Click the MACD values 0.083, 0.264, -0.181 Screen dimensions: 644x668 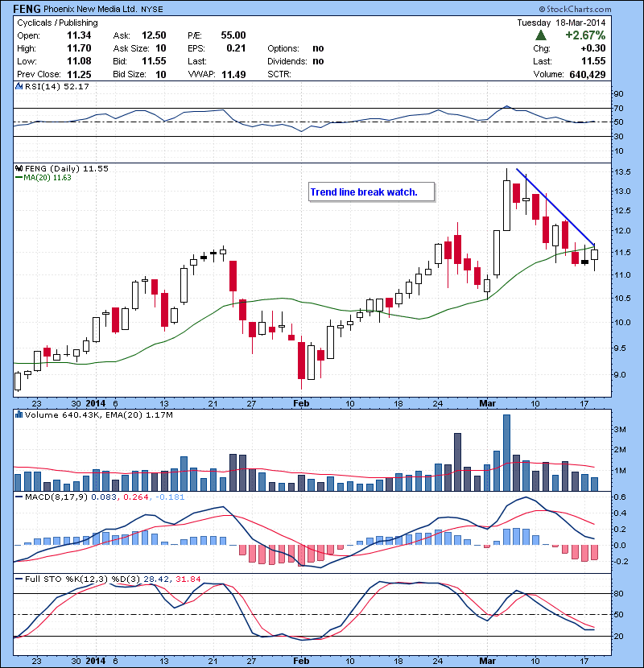pyautogui.click(x=138, y=497)
